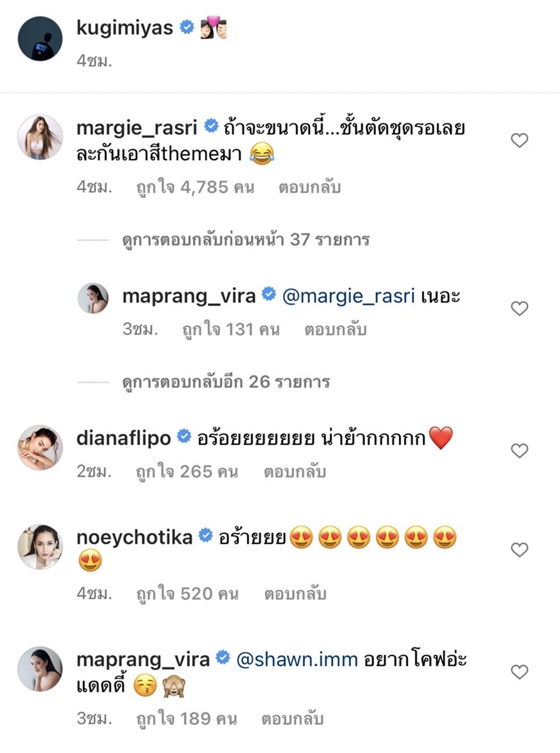Tap dianaflipo's profile avatar
The width and height of the screenshot is (560, 753).
pos(40,447)
